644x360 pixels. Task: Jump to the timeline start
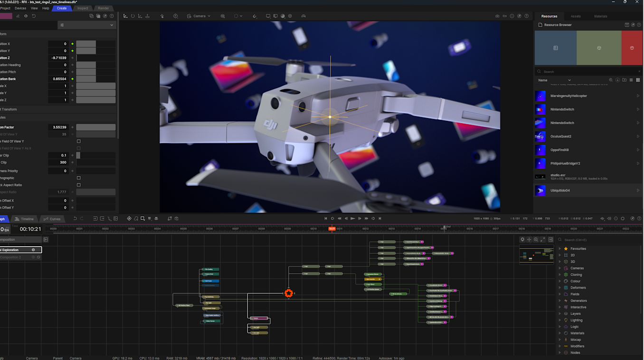325,219
